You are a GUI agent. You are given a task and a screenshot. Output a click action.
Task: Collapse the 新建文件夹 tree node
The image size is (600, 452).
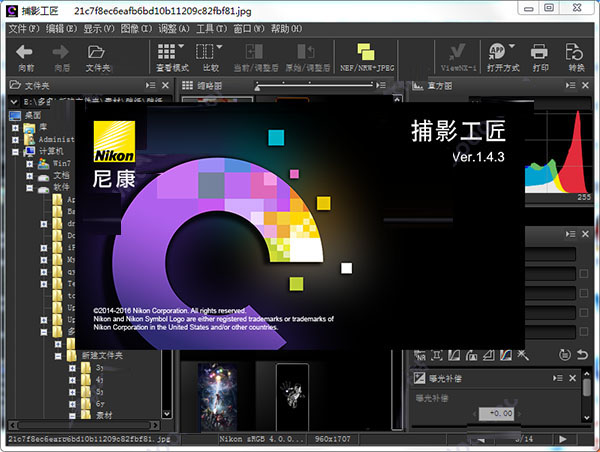[x=58, y=356]
